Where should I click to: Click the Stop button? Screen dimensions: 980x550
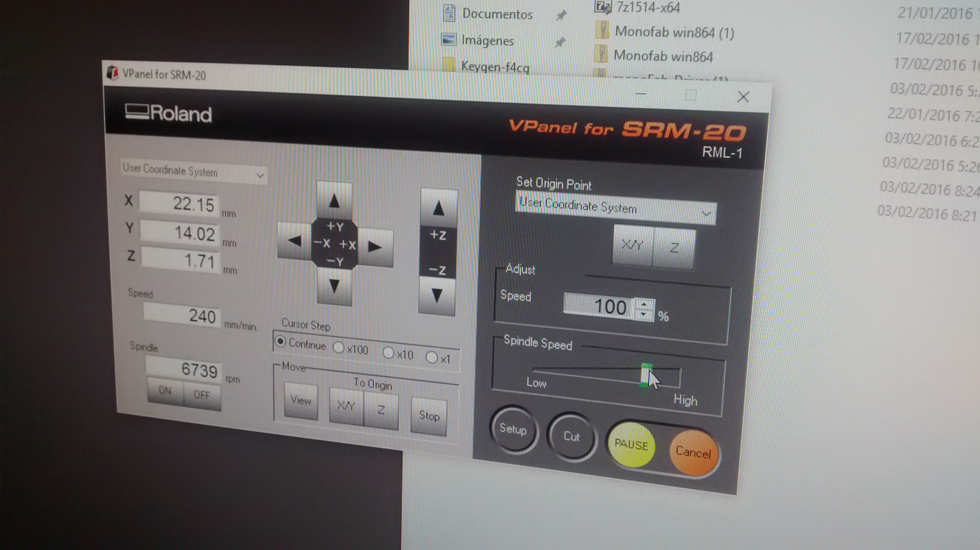pos(429,416)
